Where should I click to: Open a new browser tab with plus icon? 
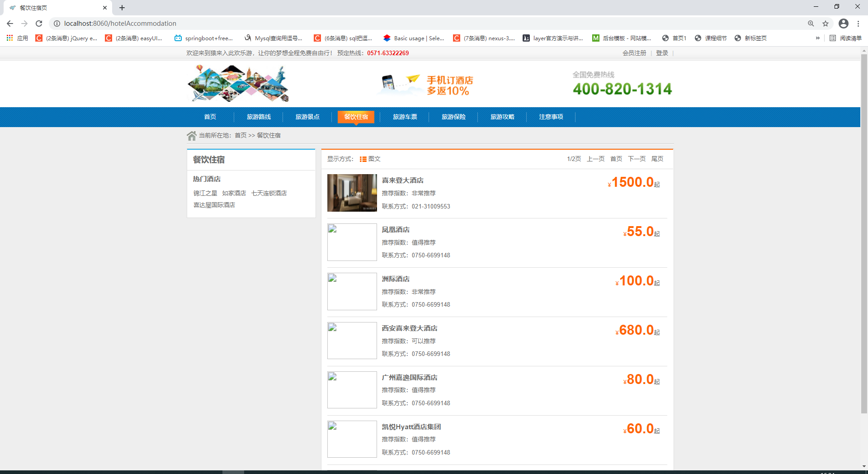pos(122,8)
